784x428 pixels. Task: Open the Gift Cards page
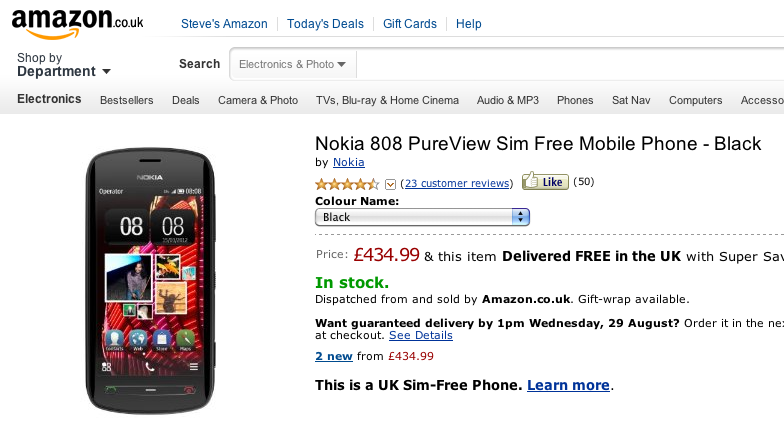coord(410,24)
